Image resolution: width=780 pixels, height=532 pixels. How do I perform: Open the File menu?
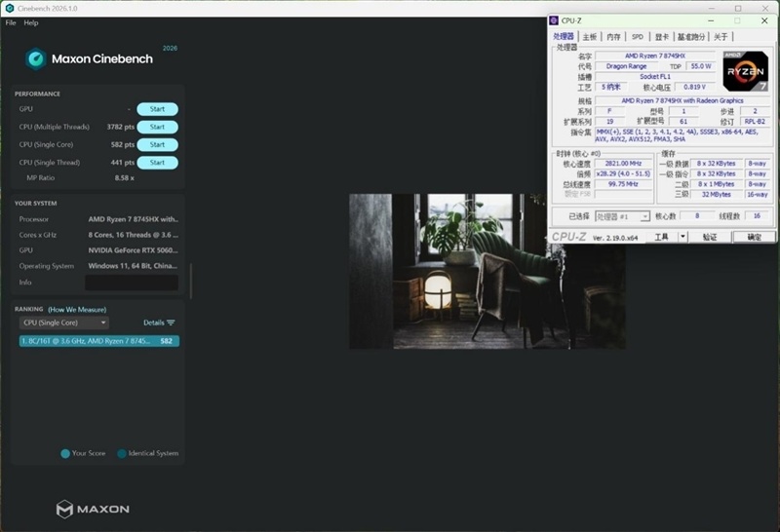point(11,22)
